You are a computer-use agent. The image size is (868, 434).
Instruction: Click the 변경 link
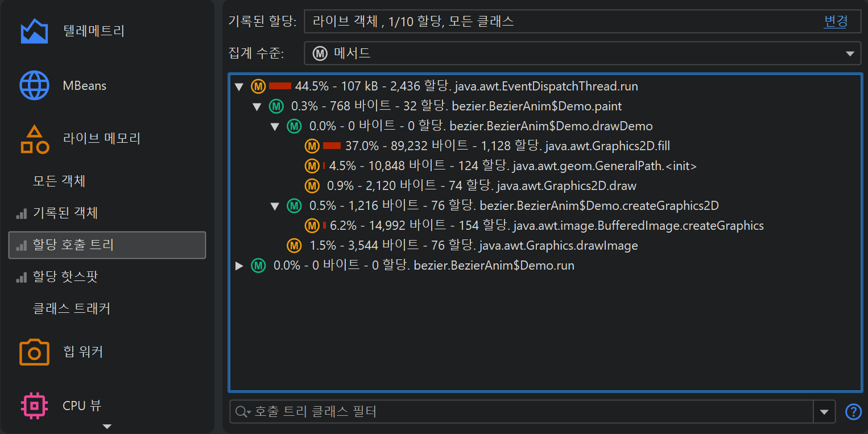836,22
